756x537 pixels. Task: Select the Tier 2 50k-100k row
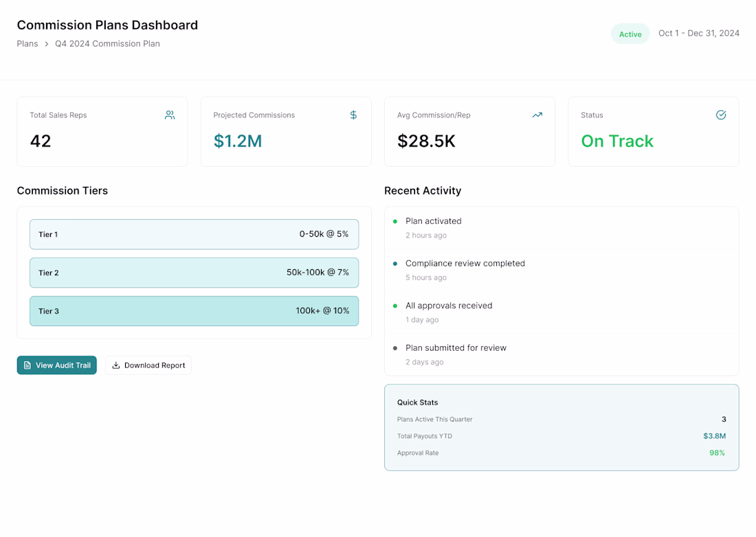click(194, 273)
